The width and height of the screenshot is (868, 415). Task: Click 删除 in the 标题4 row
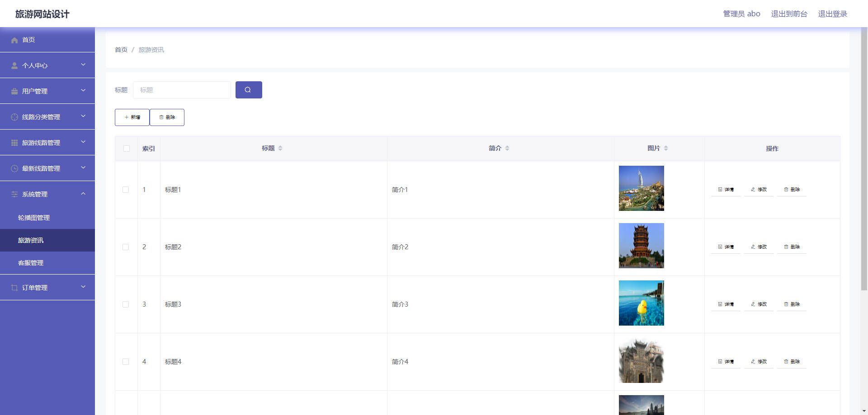[x=792, y=362]
